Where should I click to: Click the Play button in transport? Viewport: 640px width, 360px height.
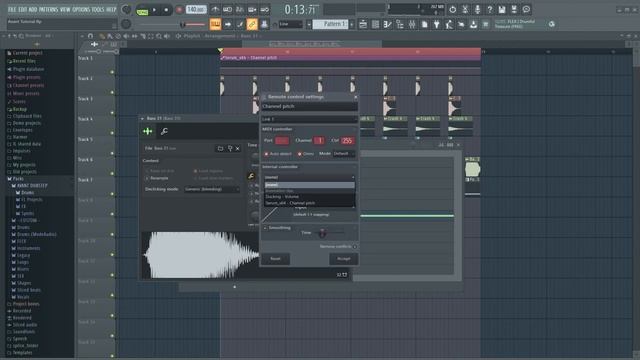154,10
